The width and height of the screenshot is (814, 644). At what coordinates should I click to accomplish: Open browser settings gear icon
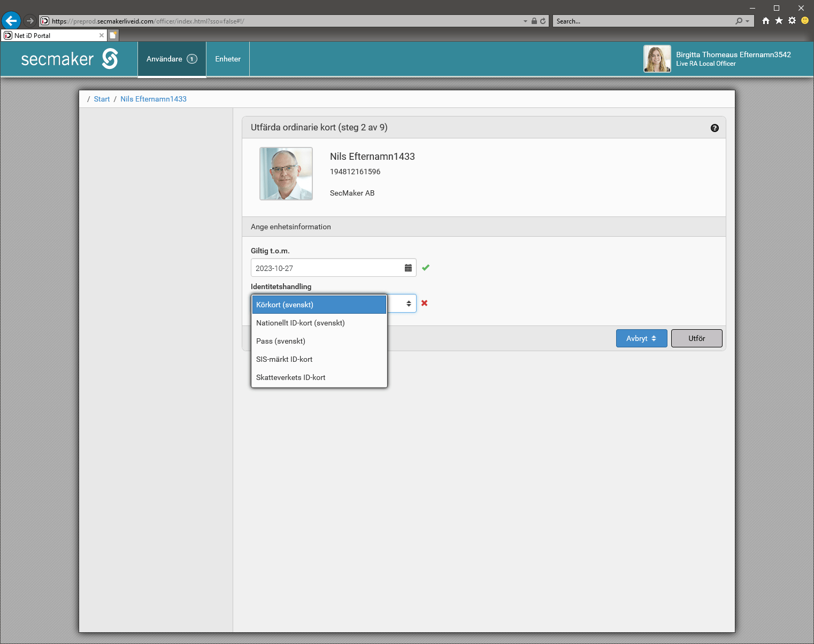tap(792, 21)
